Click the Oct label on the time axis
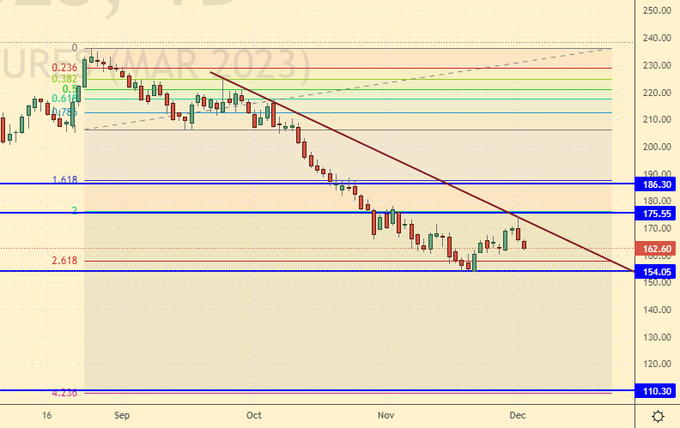The width and height of the screenshot is (680, 428). click(253, 413)
